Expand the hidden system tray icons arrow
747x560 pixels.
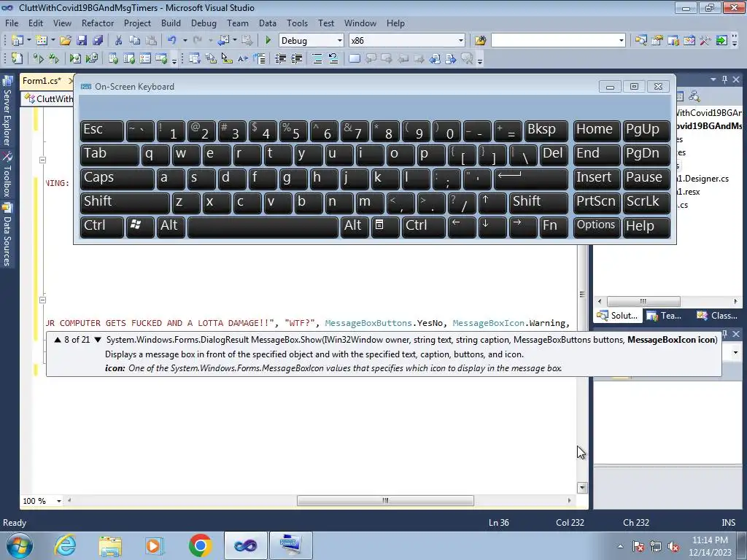[x=620, y=546]
